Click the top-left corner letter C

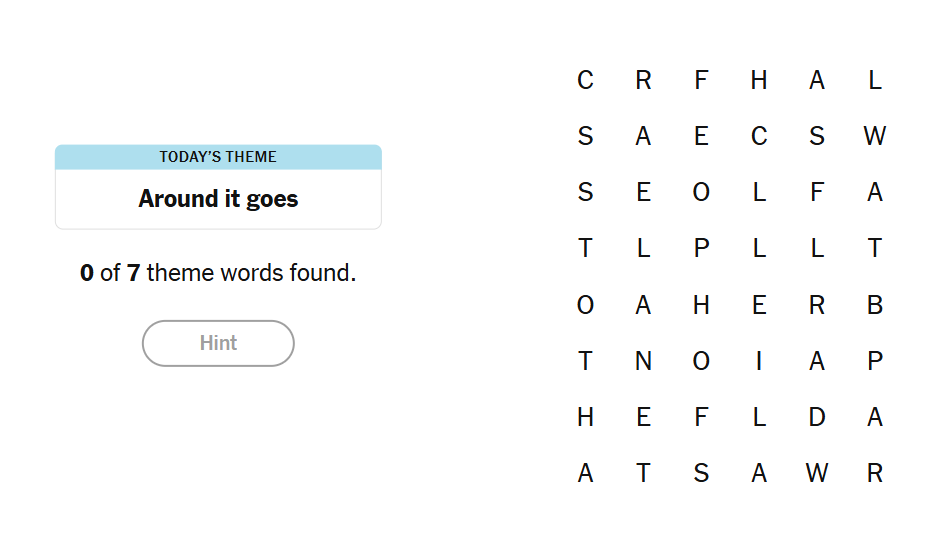point(585,81)
